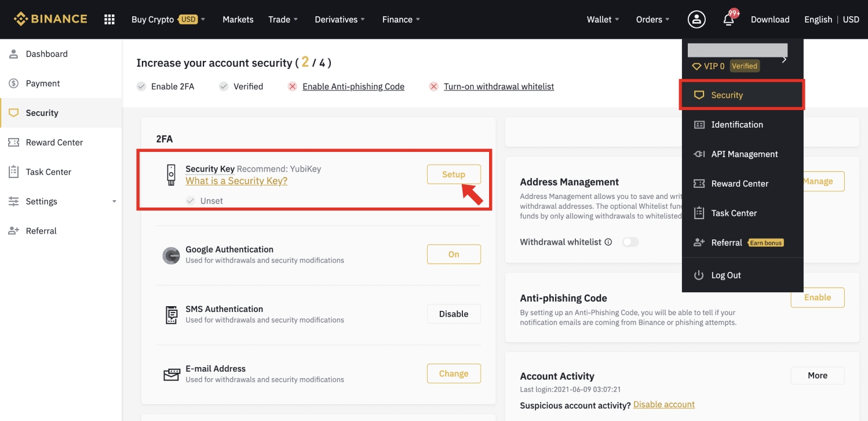
Task: Open the notifications bell icon
Action: (728, 20)
